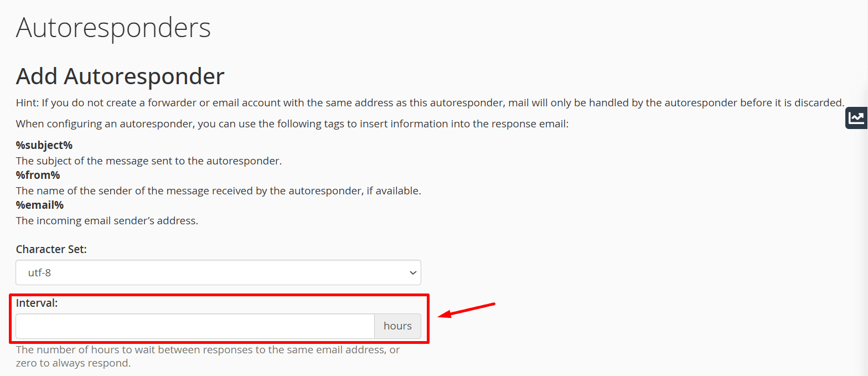Select the utf-8 value in the combo box
The image size is (868, 376).
(x=218, y=272)
